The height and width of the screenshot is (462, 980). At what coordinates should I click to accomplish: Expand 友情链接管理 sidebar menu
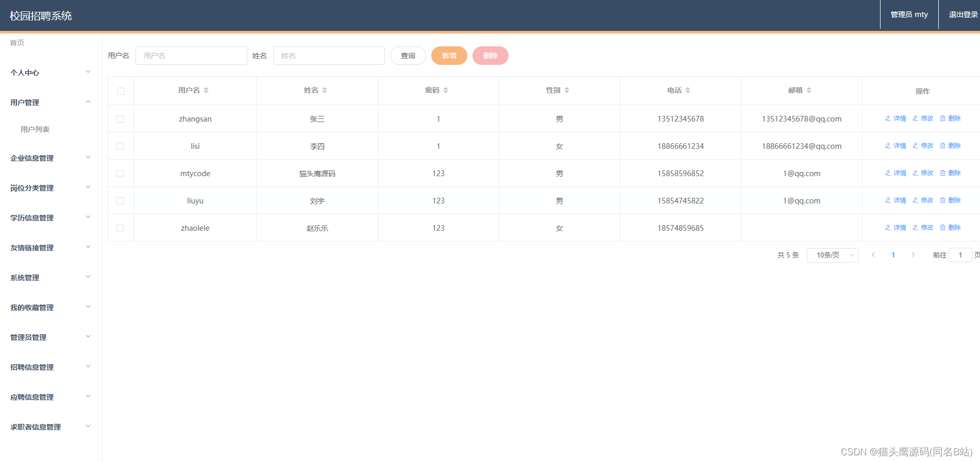click(50, 248)
